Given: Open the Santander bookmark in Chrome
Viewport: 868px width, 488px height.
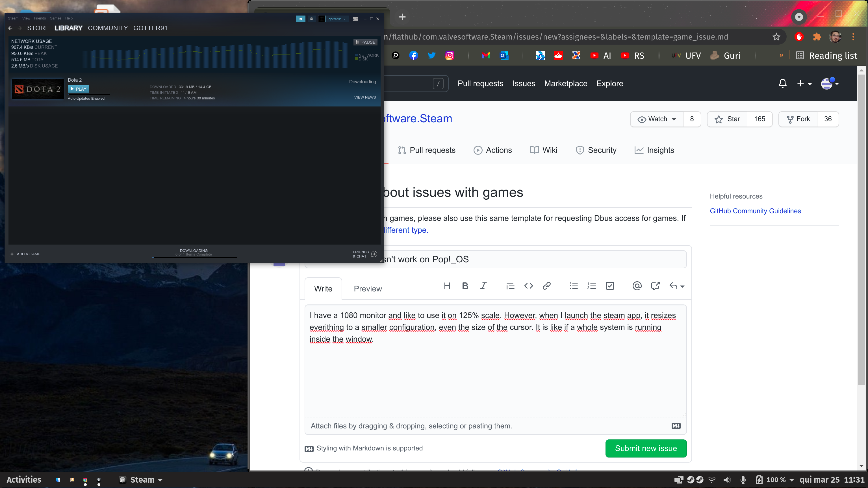Looking at the screenshot, I should (558, 56).
